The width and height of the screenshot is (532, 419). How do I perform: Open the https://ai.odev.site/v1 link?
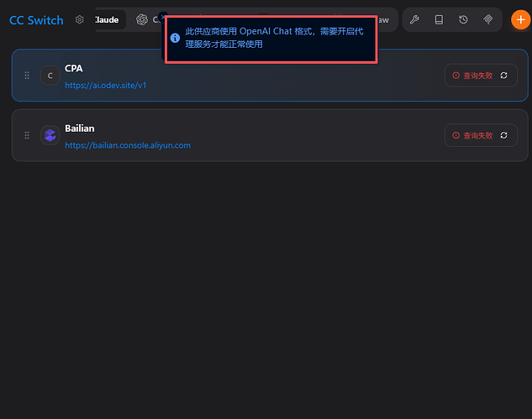click(x=106, y=85)
